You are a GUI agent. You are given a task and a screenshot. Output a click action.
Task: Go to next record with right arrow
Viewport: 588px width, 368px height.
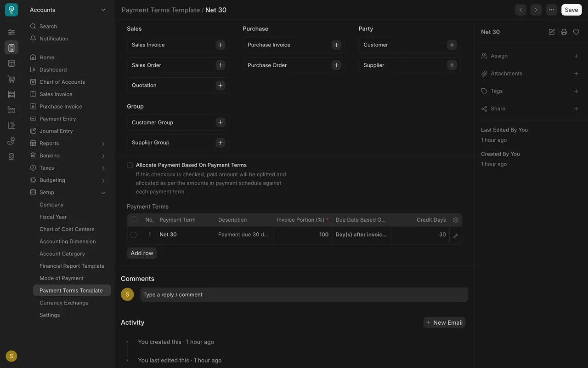[x=536, y=10]
